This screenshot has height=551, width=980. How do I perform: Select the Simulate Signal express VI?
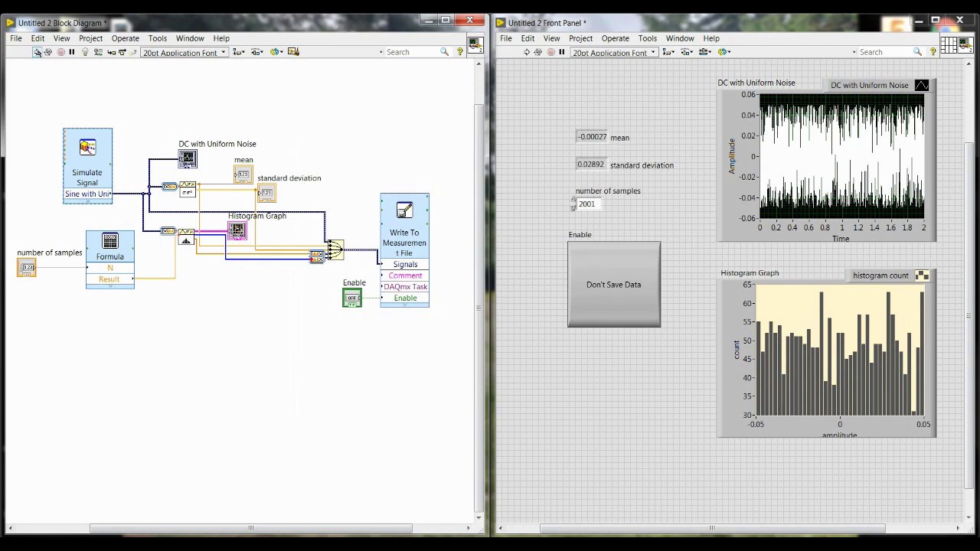pos(87,165)
